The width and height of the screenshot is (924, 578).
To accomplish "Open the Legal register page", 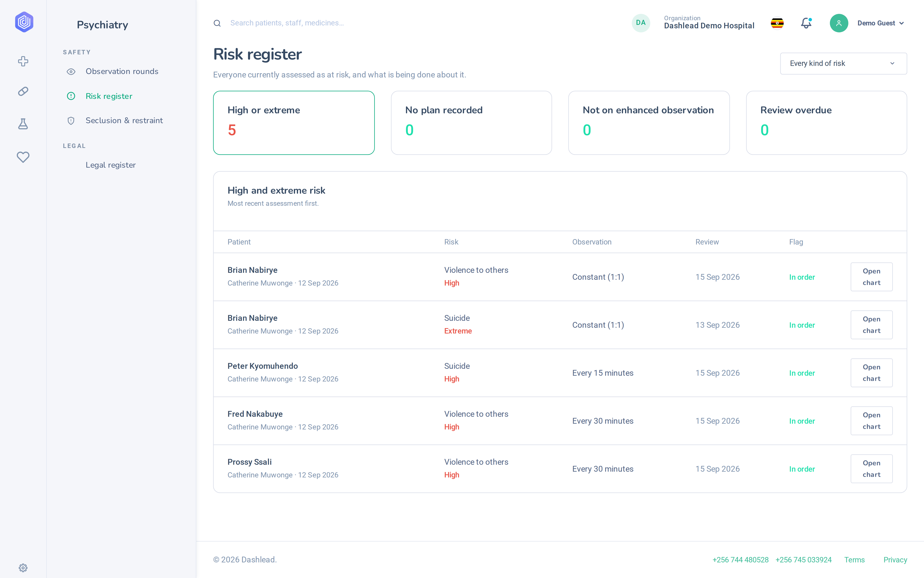I will click(110, 165).
